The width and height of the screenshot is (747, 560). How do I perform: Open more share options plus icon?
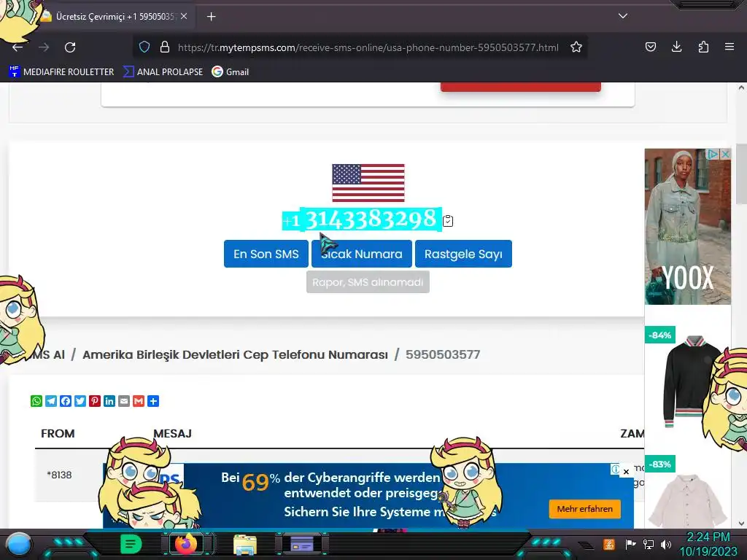click(x=153, y=401)
